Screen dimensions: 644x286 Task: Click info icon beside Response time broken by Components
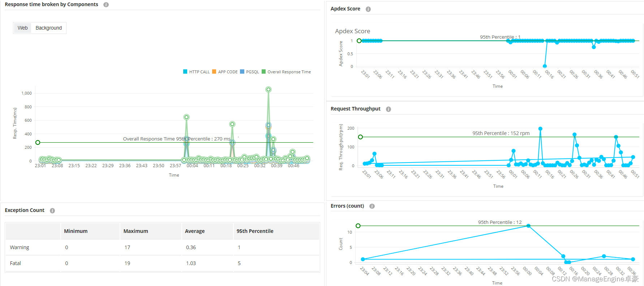click(106, 5)
